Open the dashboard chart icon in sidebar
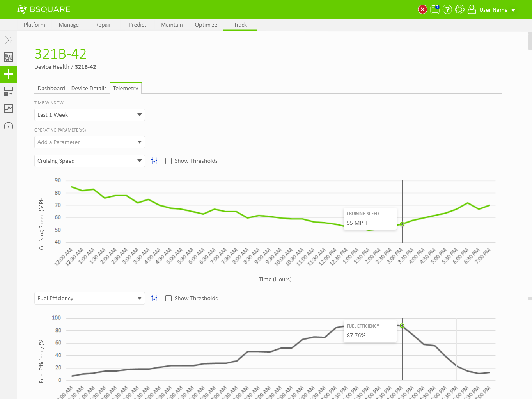The height and width of the screenshot is (399, 532). tap(9, 57)
